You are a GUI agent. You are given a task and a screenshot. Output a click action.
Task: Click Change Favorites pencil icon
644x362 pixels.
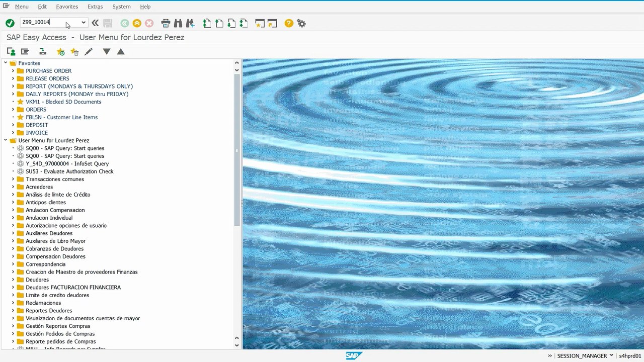pos(89,52)
